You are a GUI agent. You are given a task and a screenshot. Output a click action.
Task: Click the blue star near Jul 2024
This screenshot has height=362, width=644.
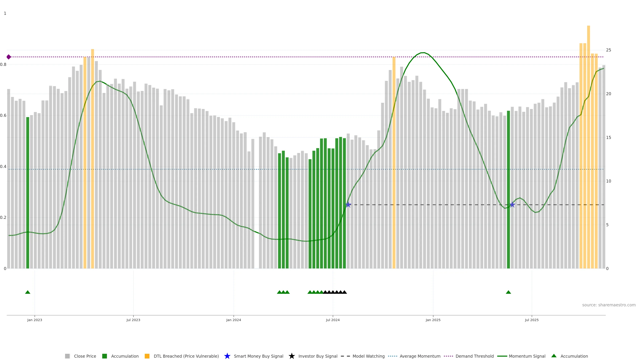point(348,205)
